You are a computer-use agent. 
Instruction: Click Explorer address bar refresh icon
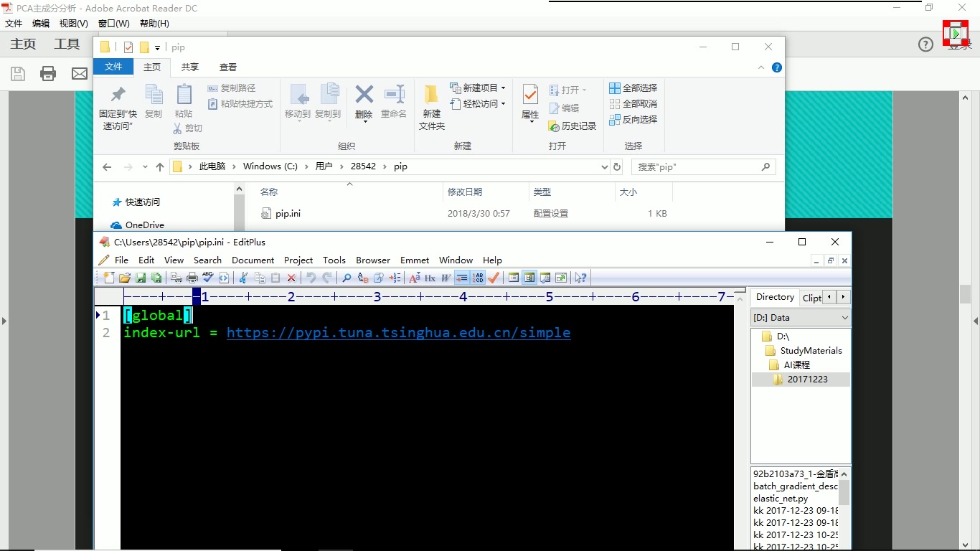(617, 166)
